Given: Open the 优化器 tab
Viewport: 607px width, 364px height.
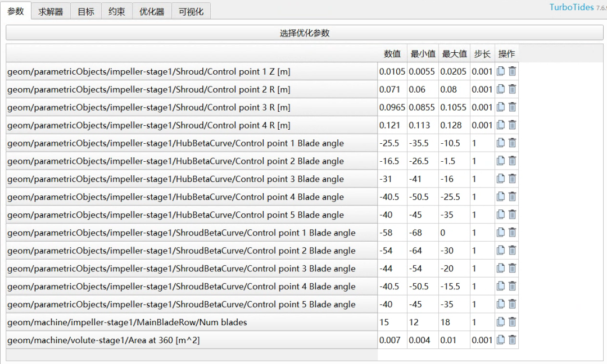Looking at the screenshot, I should pos(151,11).
